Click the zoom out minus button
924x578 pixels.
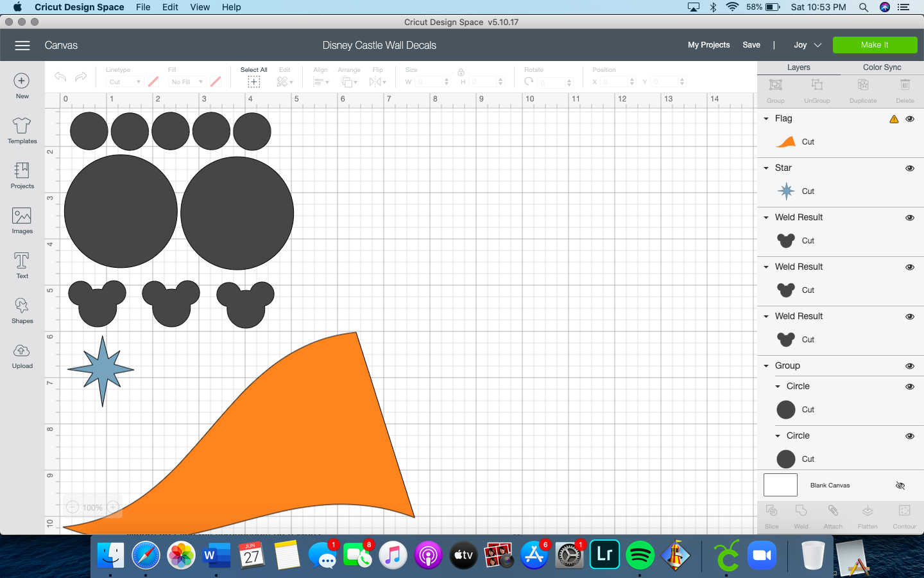coord(73,507)
